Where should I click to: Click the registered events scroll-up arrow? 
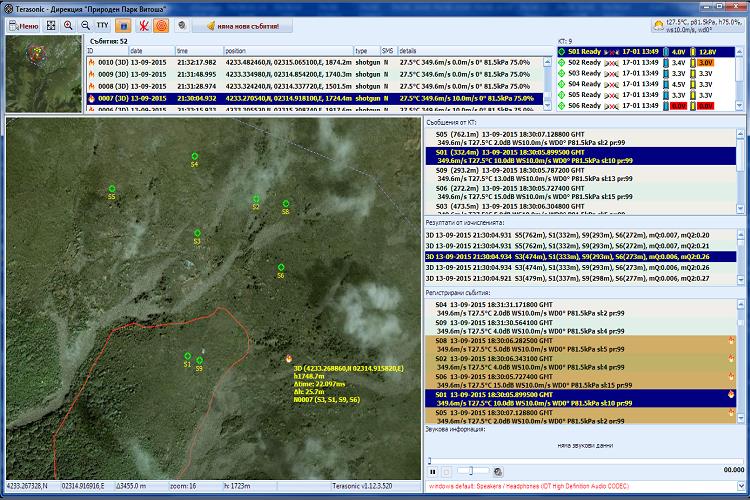point(740,305)
